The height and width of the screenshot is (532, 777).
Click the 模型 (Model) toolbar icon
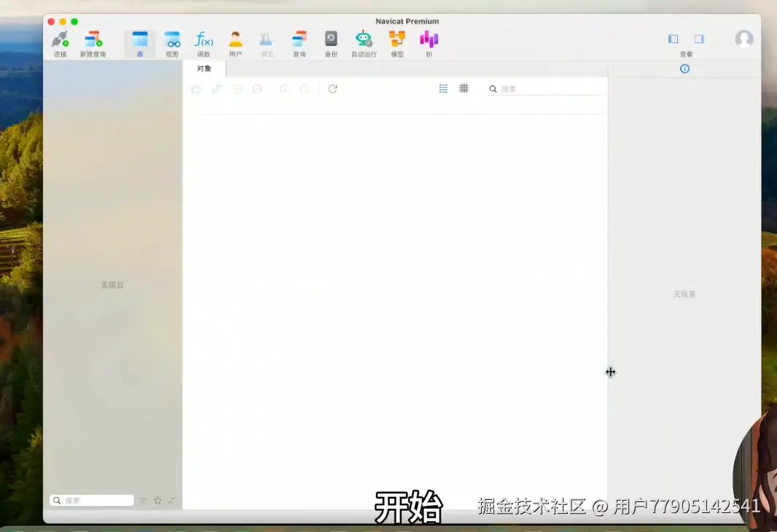(396, 40)
